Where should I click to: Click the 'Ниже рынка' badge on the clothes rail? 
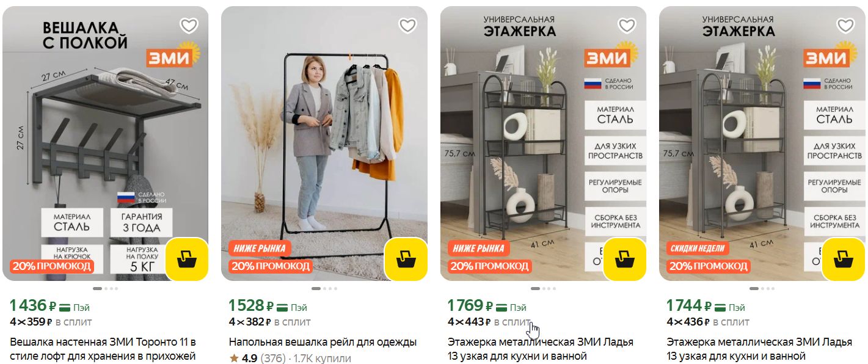(x=260, y=249)
